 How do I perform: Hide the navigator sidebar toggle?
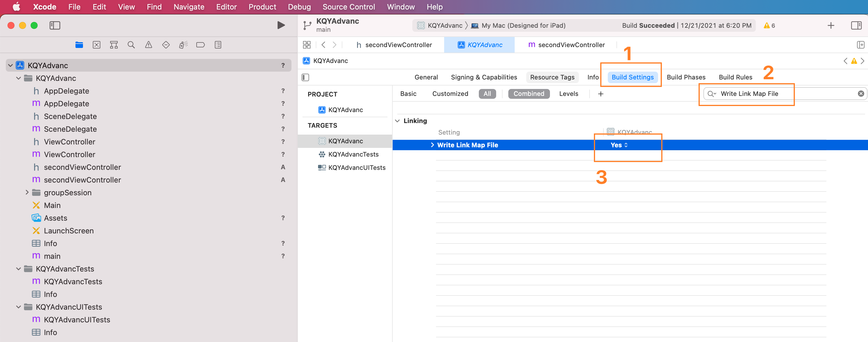point(55,25)
